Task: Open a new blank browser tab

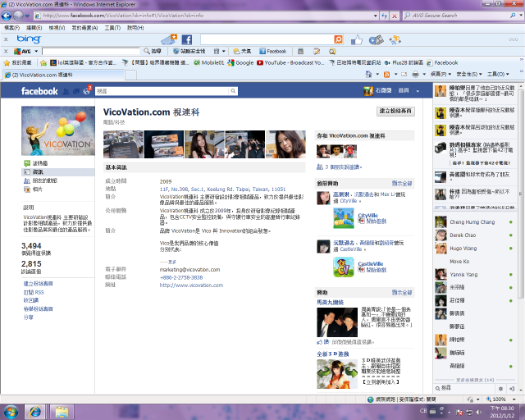Action: click(131, 75)
